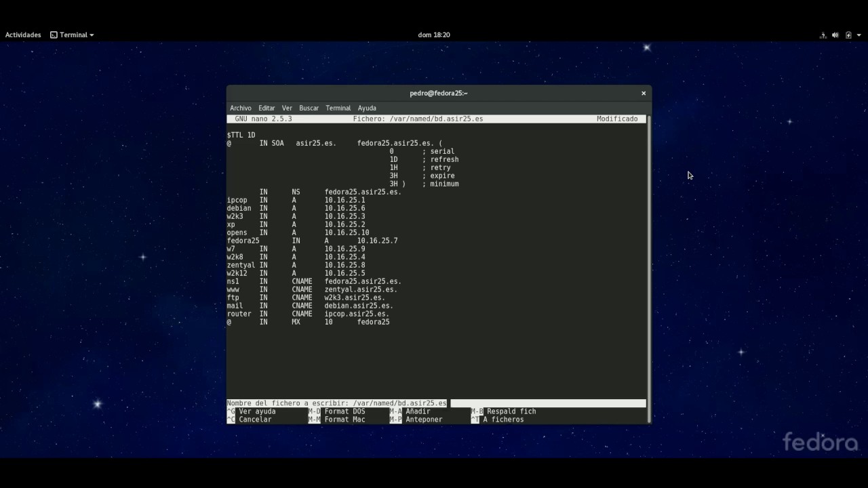Click the 'w2k12' record name
This screenshot has width=868, height=488.
(237, 273)
